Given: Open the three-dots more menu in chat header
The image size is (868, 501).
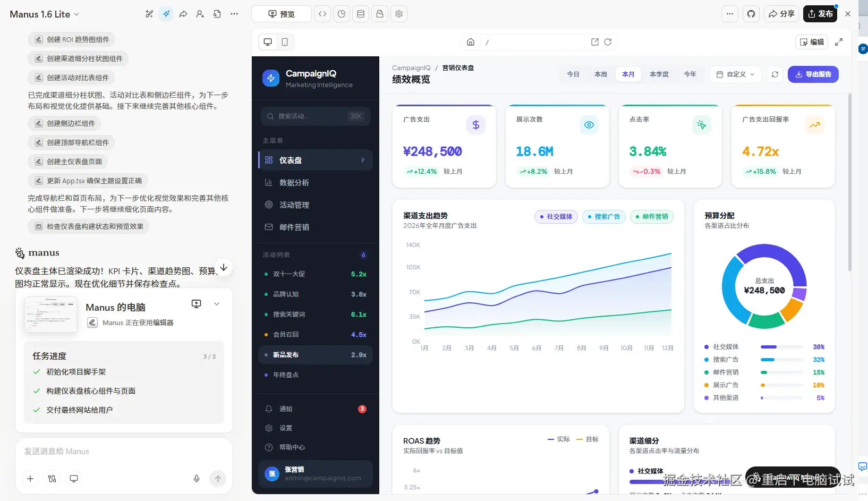Looking at the screenshot, I should (234, 14).
